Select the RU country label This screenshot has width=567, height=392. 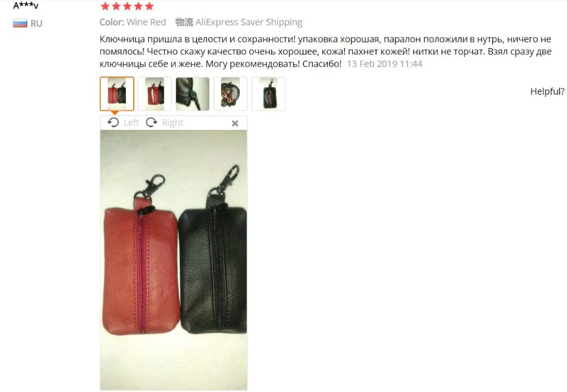click(36, 23)
